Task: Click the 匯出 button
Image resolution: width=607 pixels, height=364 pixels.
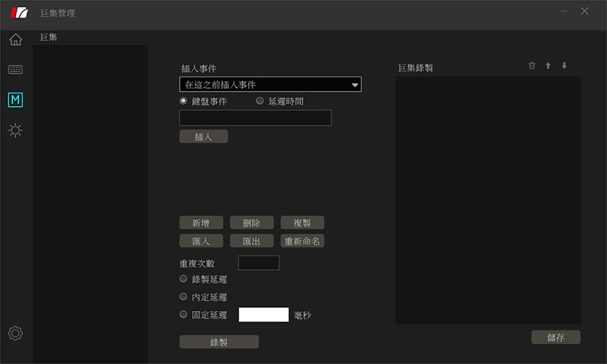Action: click(x=252, y=241)
